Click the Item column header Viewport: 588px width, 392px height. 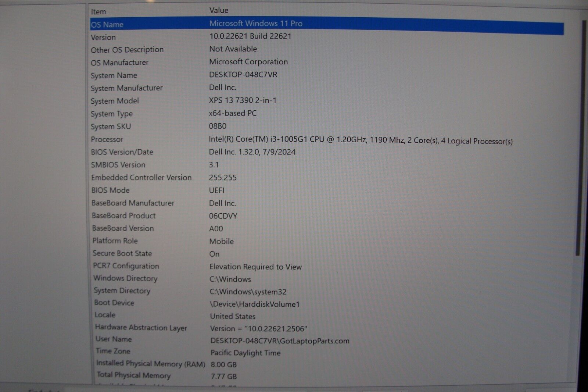pyautogui.click(x=98, y=12)
